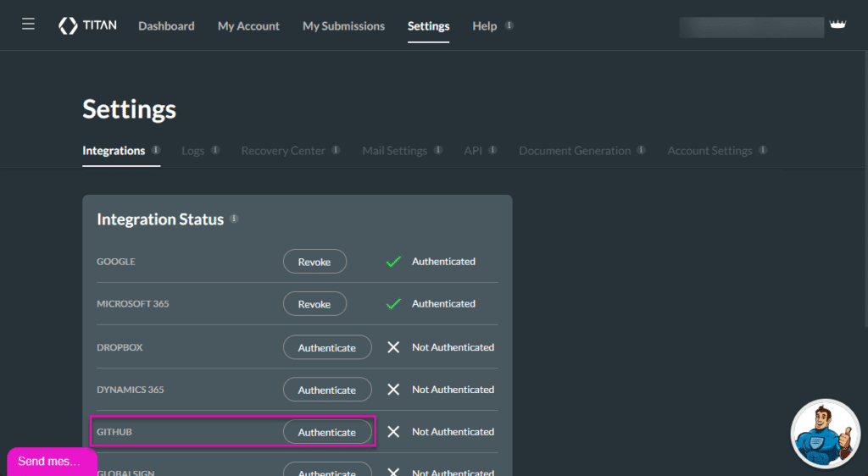Revoke the Microsoft 365 integration
Screen dimensions: 868x476
coord(314,304)
